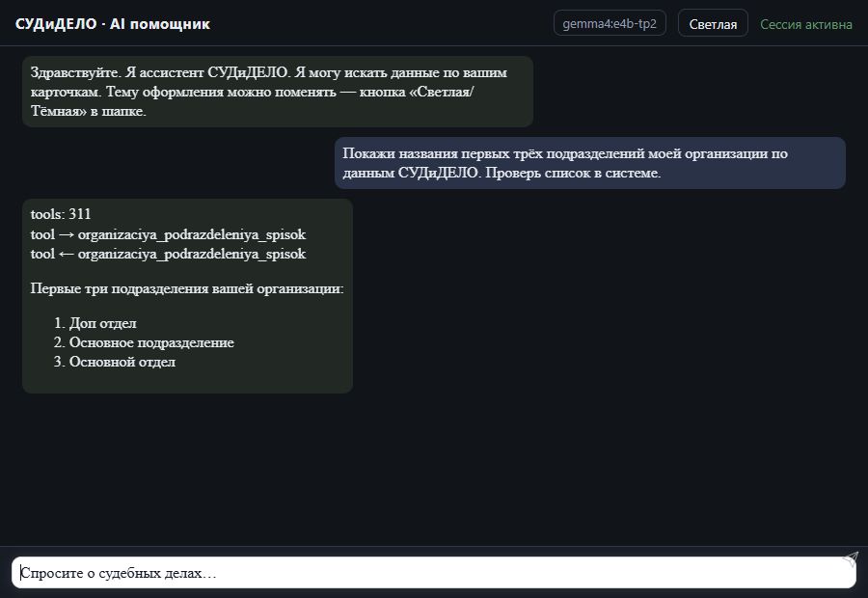Click the СУДиДЕЛО · AI помощник title
Viewport: 868px width, 598px height.
(x=113, y=24)
